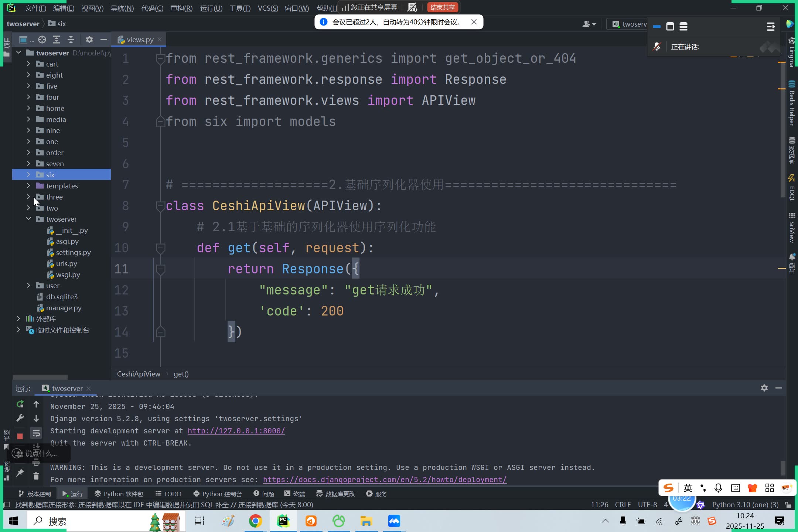The width and height of the screenshot is (798, 532).
Task: Click the down arrow in run toolbar
Action: click(36, 418)
